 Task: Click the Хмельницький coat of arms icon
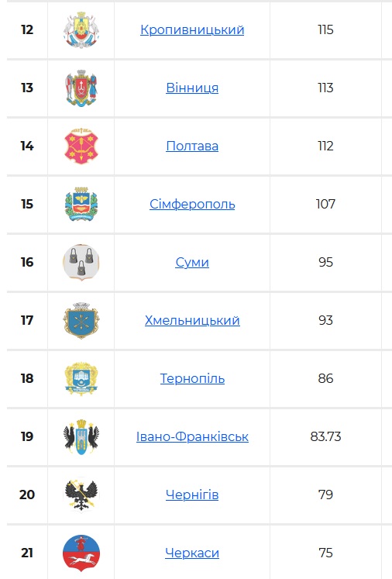tap(81, 321)
